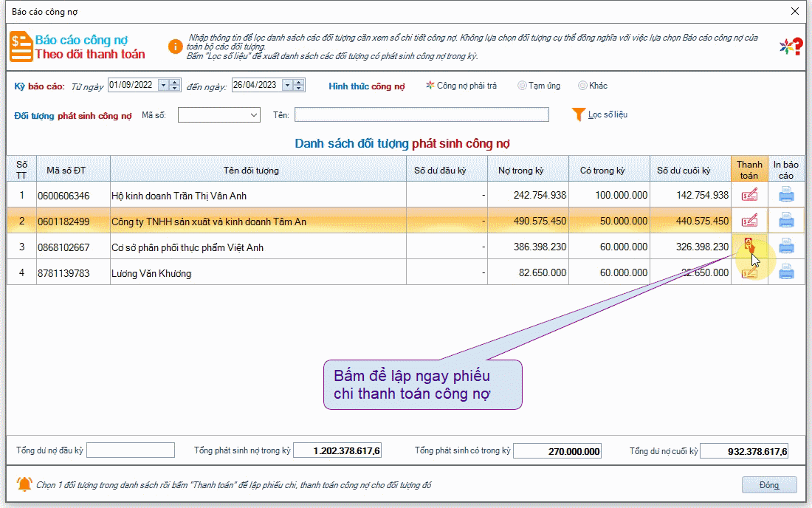
Task: Expand the Mã số combo box
Action: click(255, 114)
